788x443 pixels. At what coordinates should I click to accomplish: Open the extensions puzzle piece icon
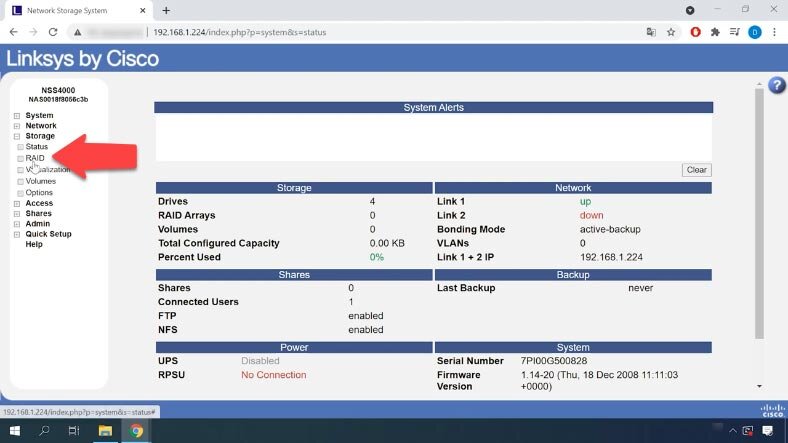[x=715, y=32]
